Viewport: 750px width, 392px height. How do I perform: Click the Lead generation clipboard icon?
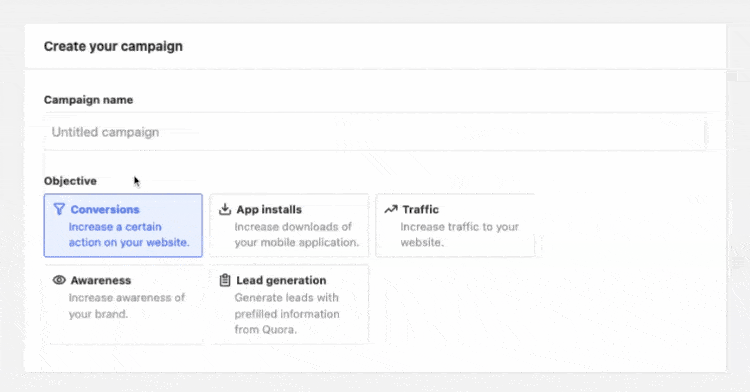pyautogui.click(x=225, y=280)
